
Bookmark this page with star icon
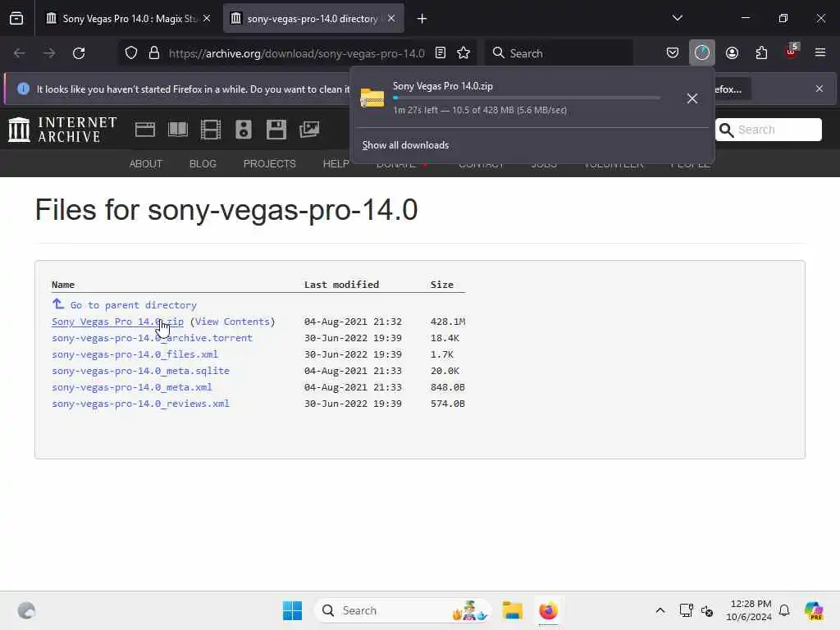click(x=463, y=53)
